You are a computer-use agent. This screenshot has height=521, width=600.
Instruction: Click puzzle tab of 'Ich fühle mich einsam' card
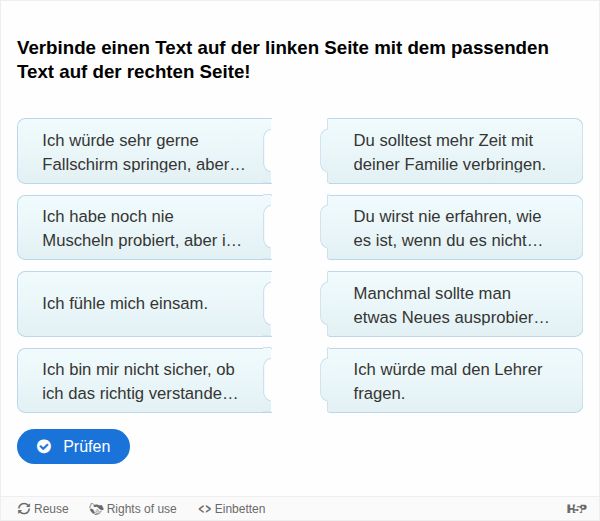tap(268, 303)
